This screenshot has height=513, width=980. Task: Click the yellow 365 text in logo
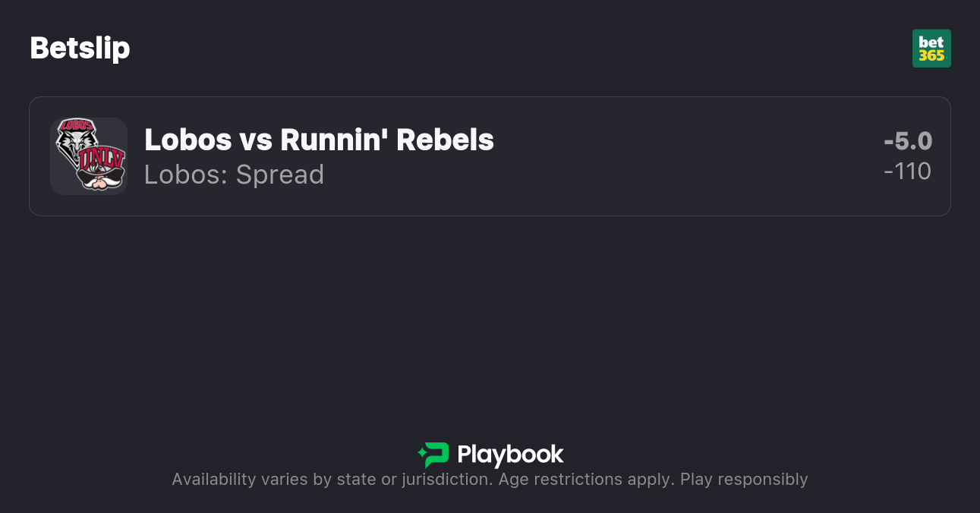[931, 56]
